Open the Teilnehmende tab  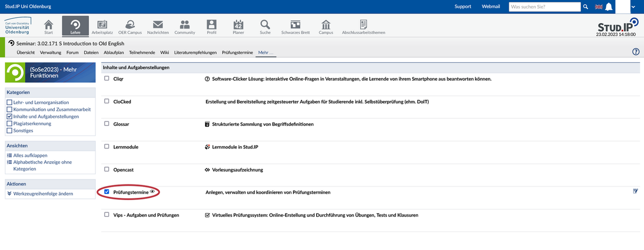(x=142, y=52)
